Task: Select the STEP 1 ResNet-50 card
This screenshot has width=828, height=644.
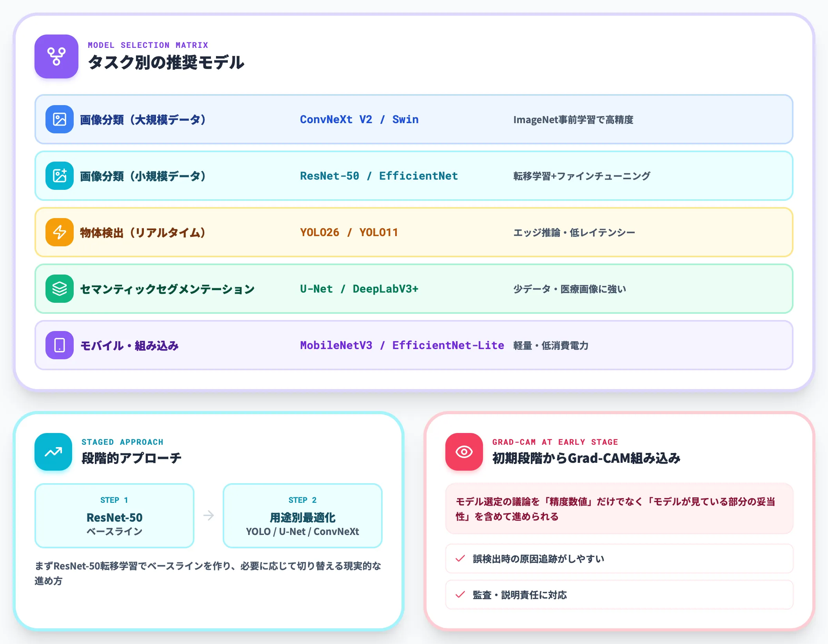Action: tap(114, 515)
